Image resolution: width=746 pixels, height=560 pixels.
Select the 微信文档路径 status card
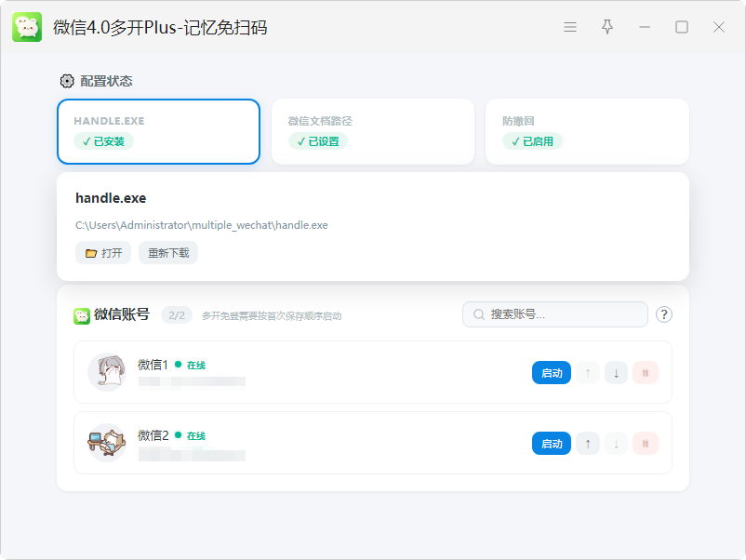(x=372, y=131)
